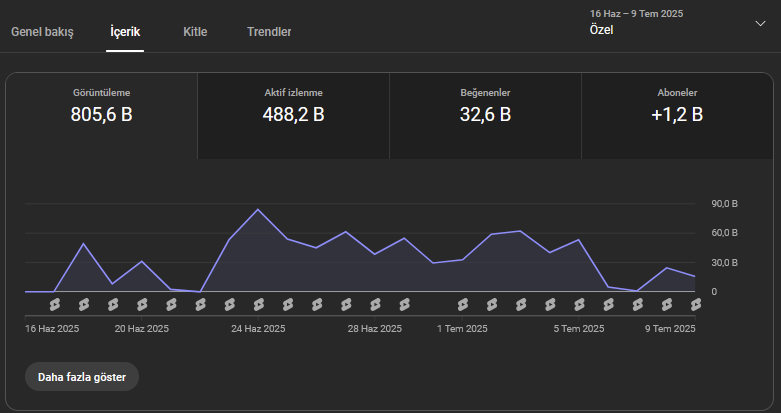Click the 90,0 B y-axis value
The height and width of the screenshot is (413, 781).
(x=724, y=204)
